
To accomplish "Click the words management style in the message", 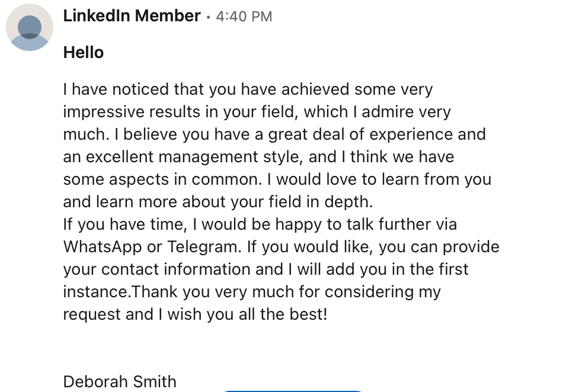I will pos(230,157).
